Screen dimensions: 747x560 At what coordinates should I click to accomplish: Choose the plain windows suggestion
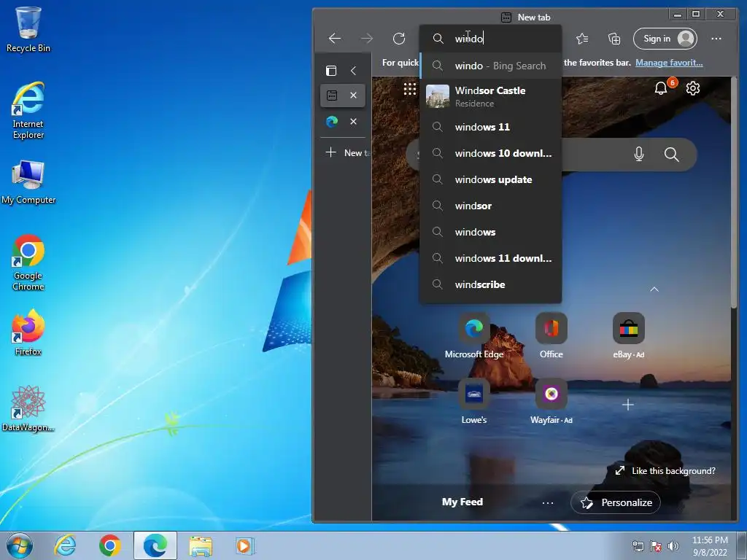[x=491, y=232]
